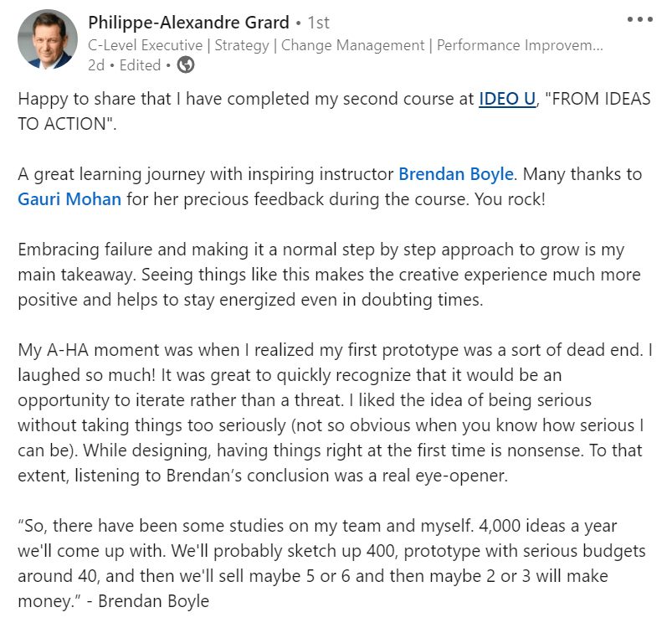Open the IDEO U company link
Image resolution: width=672 pixels, height=633 pixels.
tap(506, 99)
